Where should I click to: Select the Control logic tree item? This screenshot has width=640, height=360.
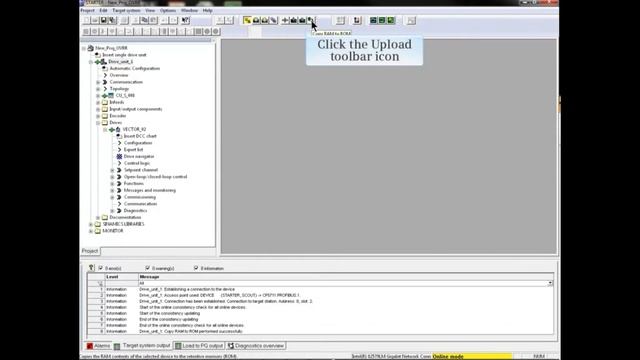point(137,163)
